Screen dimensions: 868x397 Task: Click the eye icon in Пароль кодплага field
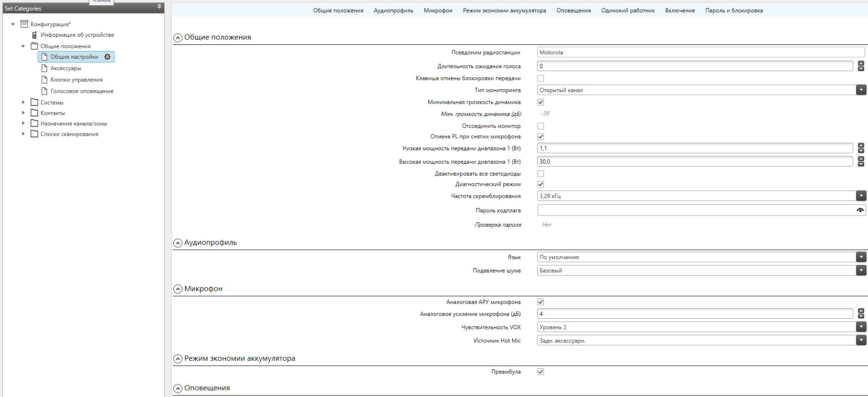coord(860,210)
